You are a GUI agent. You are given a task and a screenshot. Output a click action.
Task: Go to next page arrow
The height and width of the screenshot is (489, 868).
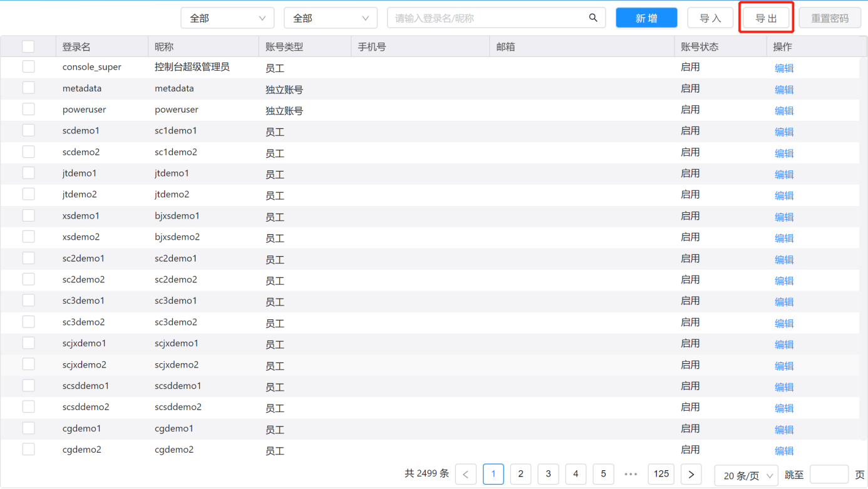point(691,475)
